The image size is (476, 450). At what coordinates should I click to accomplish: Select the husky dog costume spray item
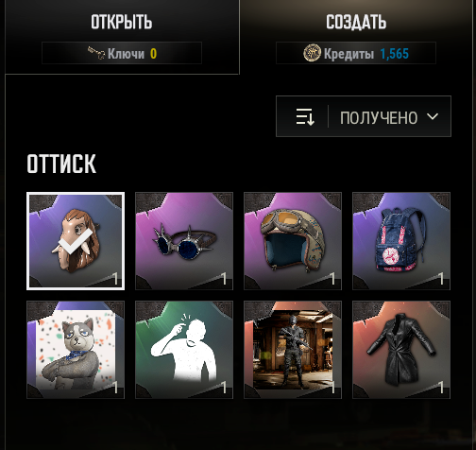tap(76, 350)
